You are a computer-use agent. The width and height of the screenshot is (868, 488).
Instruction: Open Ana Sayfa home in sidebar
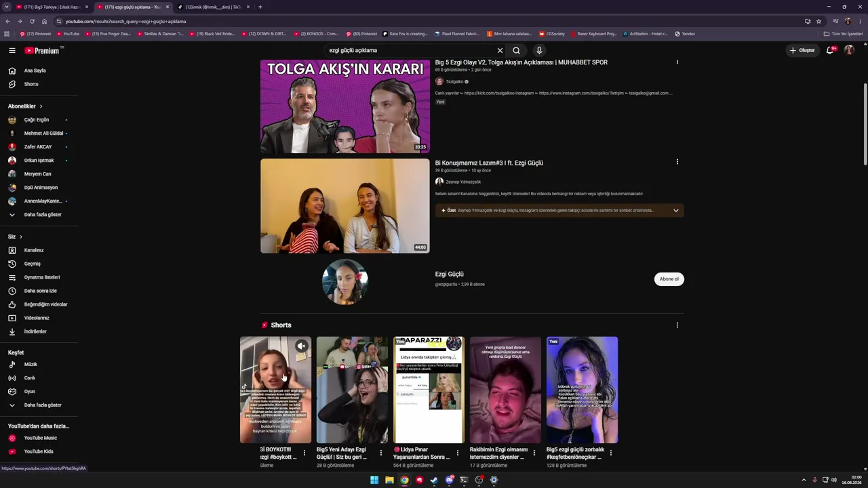(35, 70)
